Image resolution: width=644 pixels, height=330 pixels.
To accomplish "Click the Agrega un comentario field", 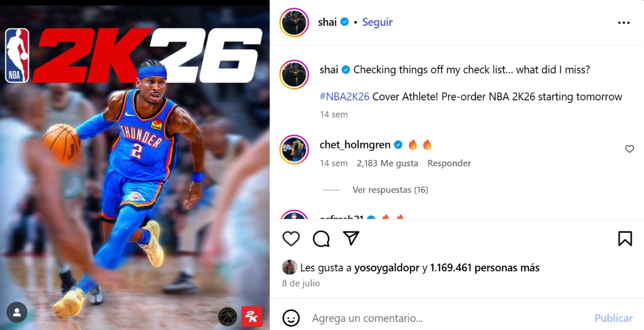I will point(448,318).
